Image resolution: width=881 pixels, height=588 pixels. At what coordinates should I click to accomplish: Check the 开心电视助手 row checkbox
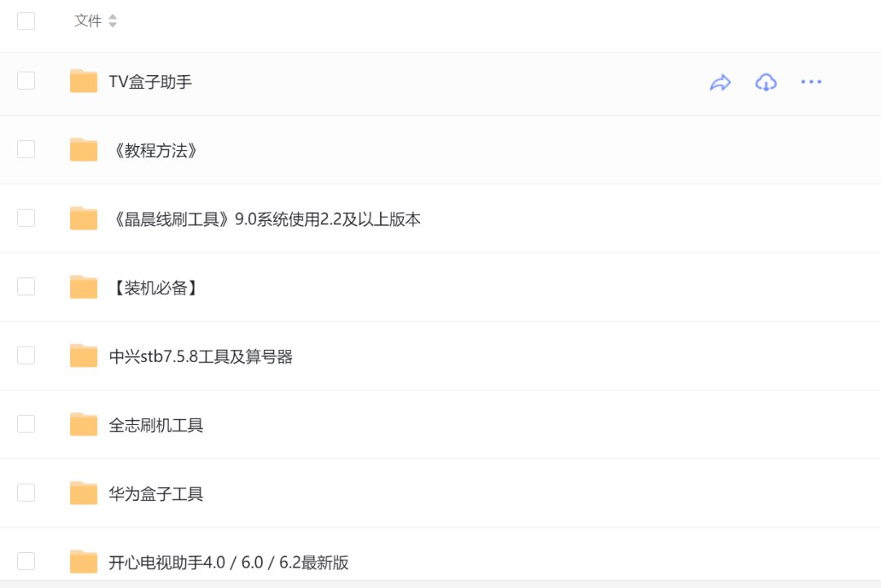[26, 561]
